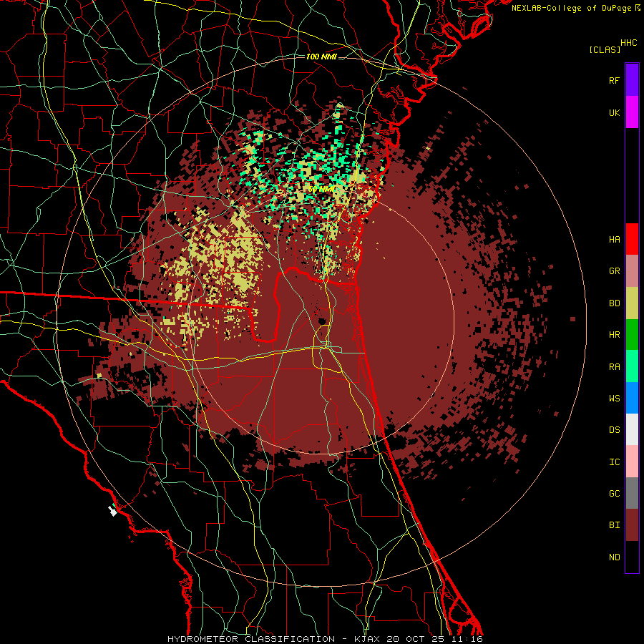Click the 'HR' legend label
The width and height of the screenshot is (644, 644).
(614, 335)
